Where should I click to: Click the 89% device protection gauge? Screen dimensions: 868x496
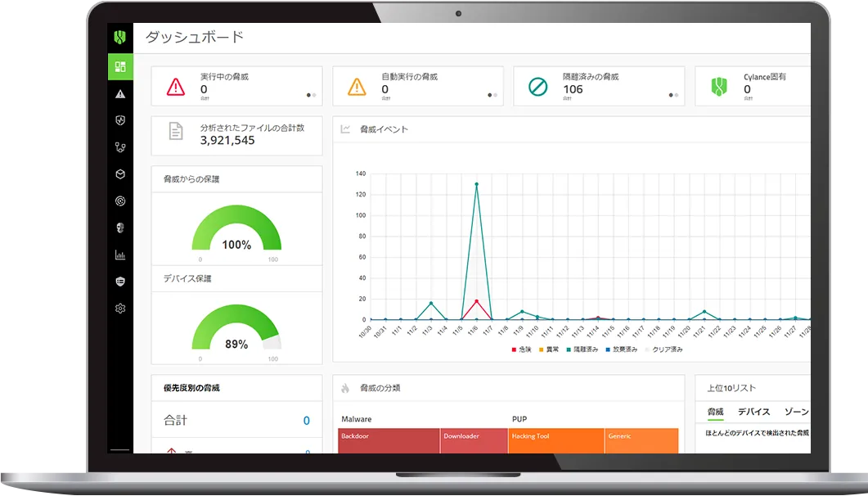click(x=236, y=329)
